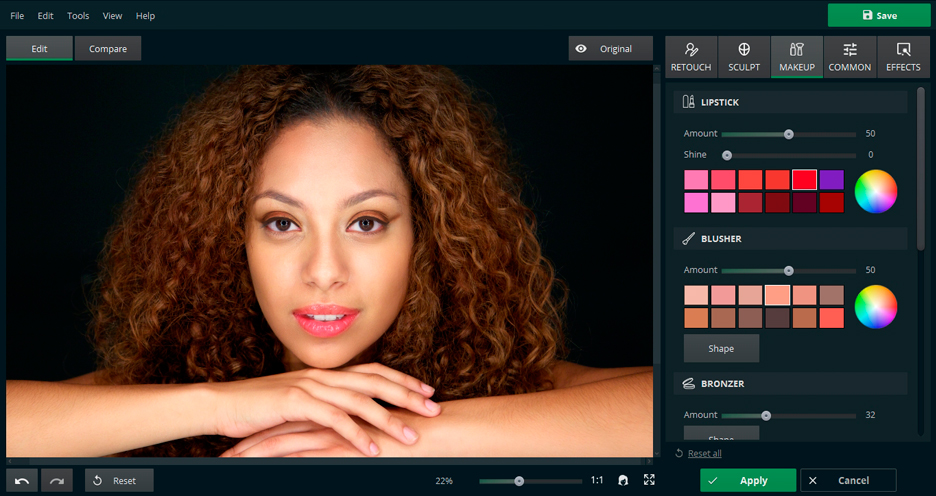The width and height of the screenshot is (936, 496).
Task: Click the green Apply button
Action: [747, 481]
